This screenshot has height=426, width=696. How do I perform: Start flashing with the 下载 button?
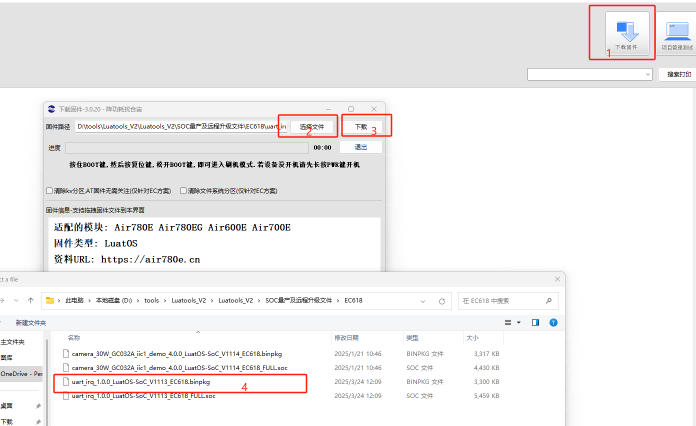click(361, 126)
